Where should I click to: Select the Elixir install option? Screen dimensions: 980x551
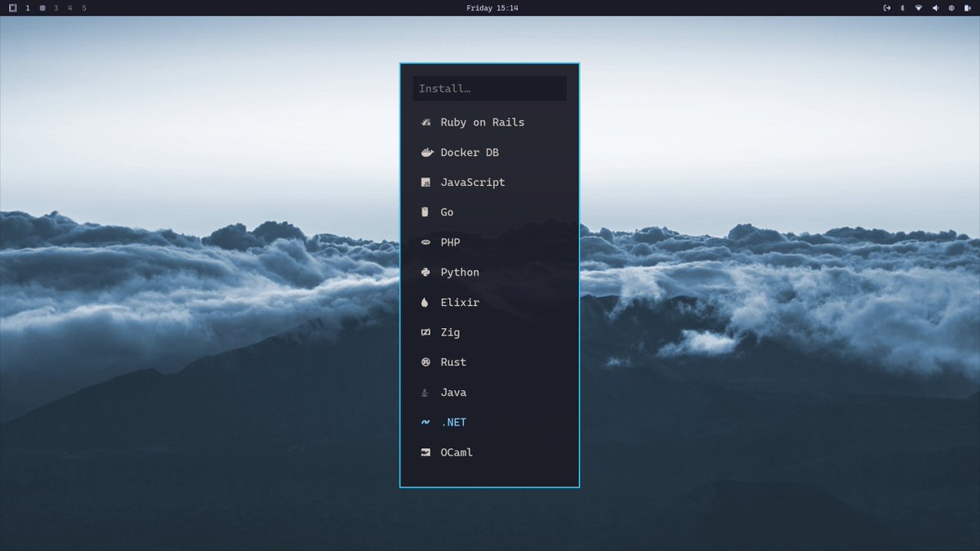click(x=489, y=303)
